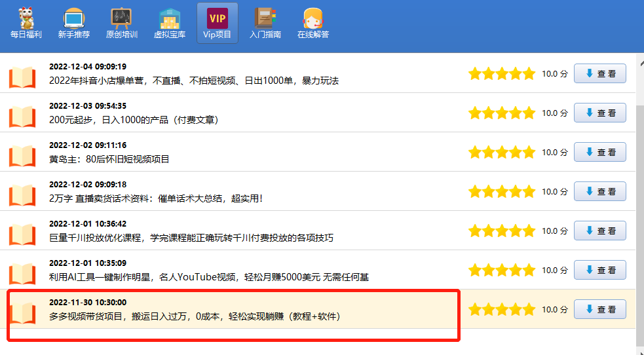Click star rating of 利用AI工具 YouTube row
The image size is (644, 355).
(502, 270)
